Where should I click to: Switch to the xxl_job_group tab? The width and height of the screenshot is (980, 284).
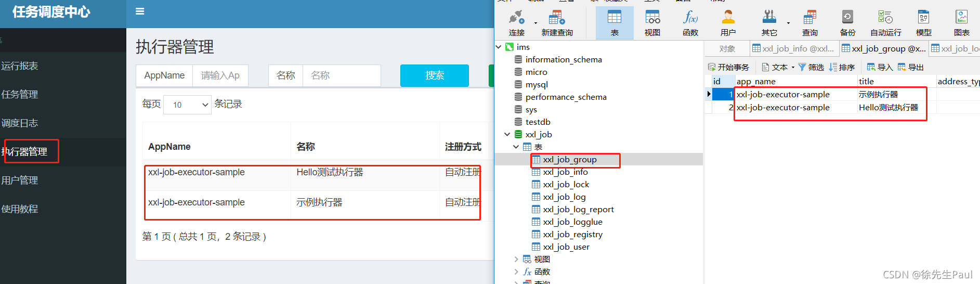[883, 48]
